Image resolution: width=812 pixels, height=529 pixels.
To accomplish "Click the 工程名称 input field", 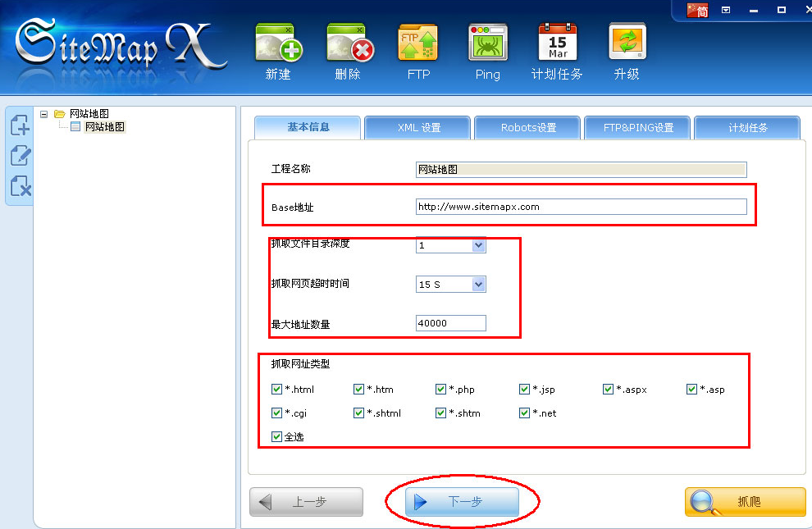I will click(581, 169).
